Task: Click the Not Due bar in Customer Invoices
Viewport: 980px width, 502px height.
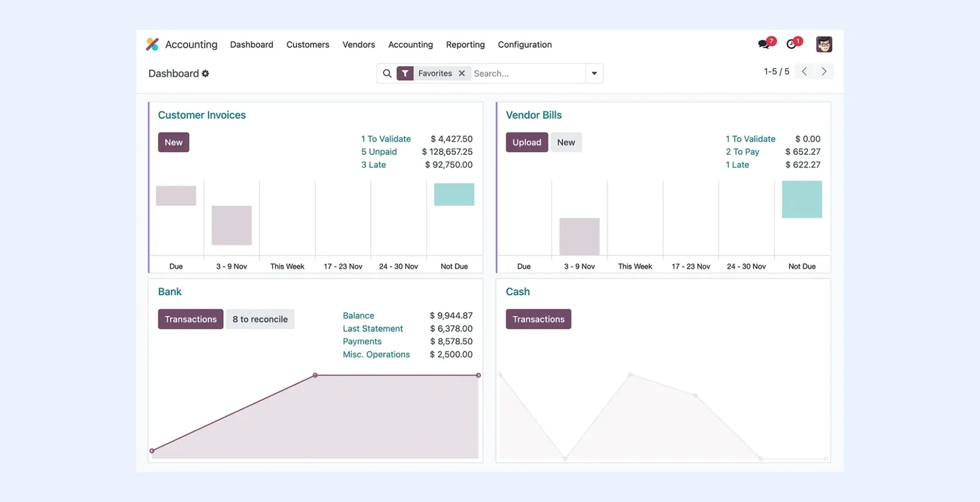Action: click(x=454, y=194)
